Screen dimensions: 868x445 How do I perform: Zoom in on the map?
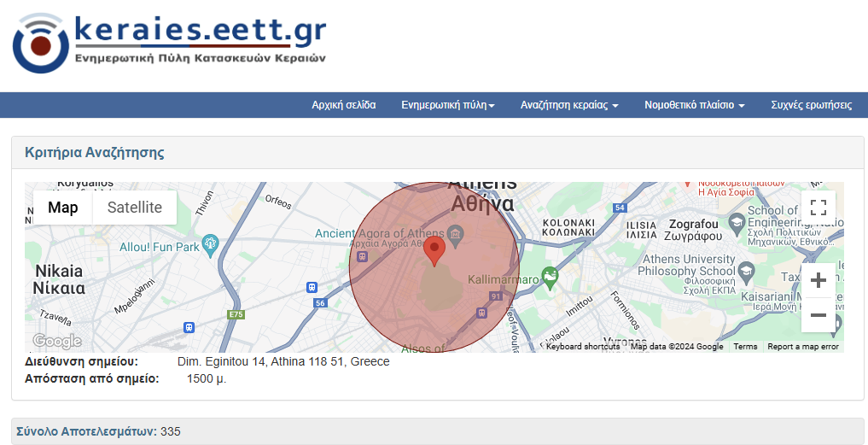point(818,280)
